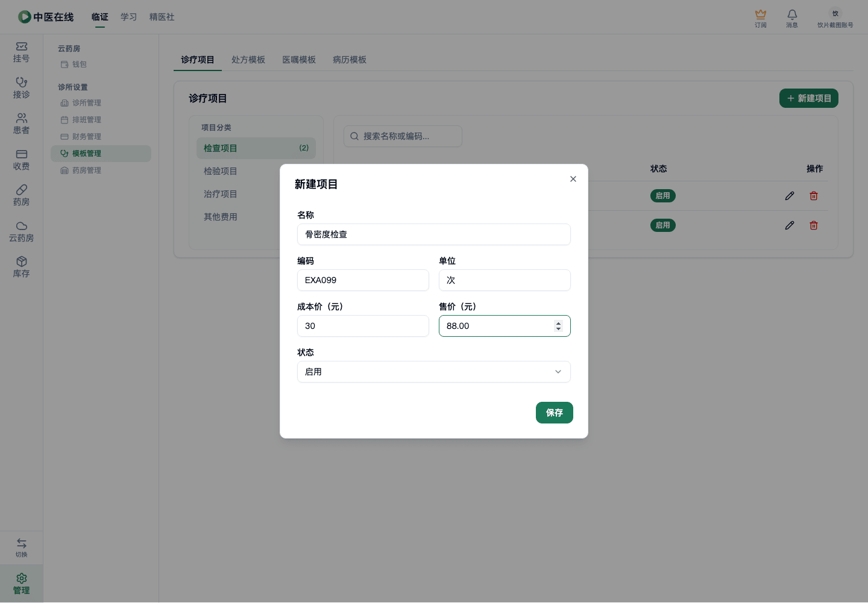Click the edit pencil icon in second row

point(790,225)
